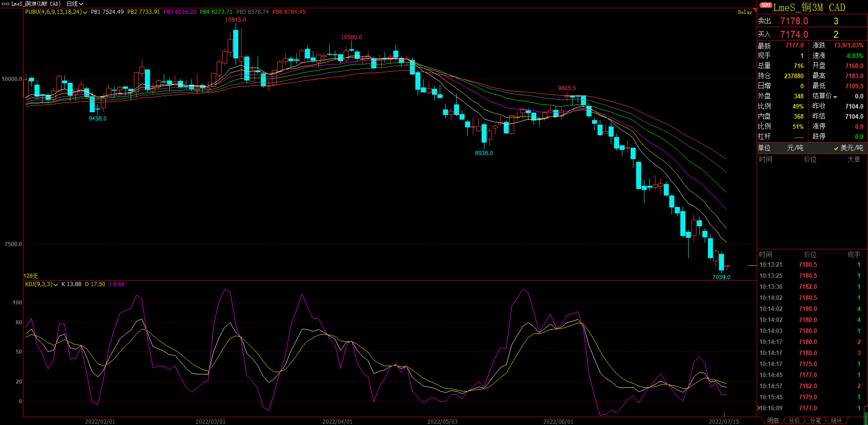Click the 买入 price 7174.0
The height and width of the screenshot is (425, 868).
click(794, 34)
